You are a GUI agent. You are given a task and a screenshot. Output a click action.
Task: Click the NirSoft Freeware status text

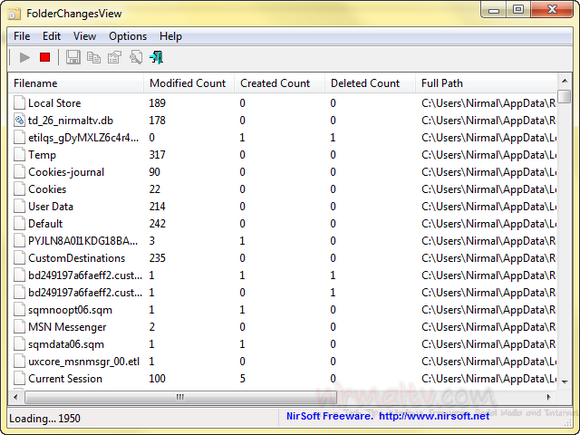[x=330, y=416]
